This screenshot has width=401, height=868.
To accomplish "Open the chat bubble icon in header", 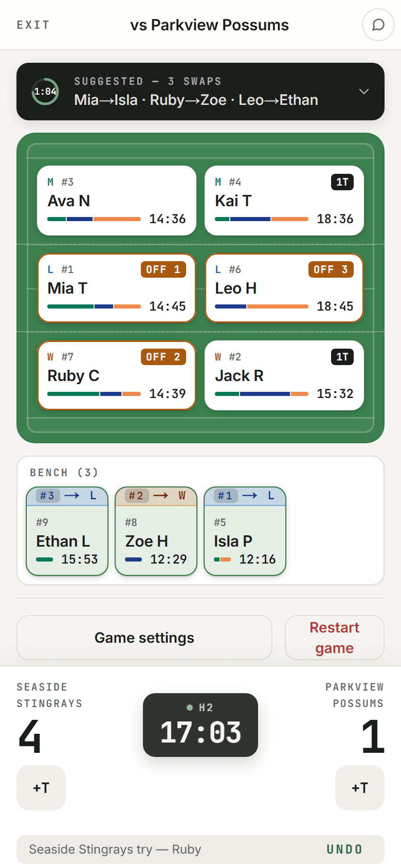I will coord(378,25).
